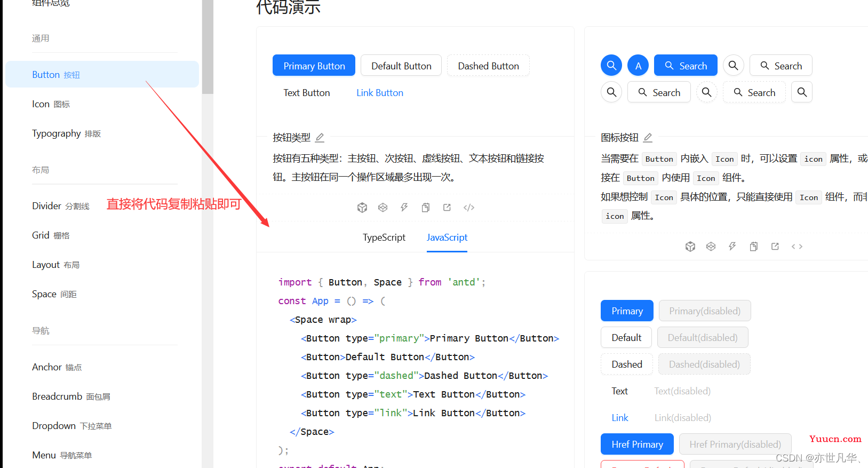Click the blue primary Search button

pyautogui.click(x=686, y=65)
